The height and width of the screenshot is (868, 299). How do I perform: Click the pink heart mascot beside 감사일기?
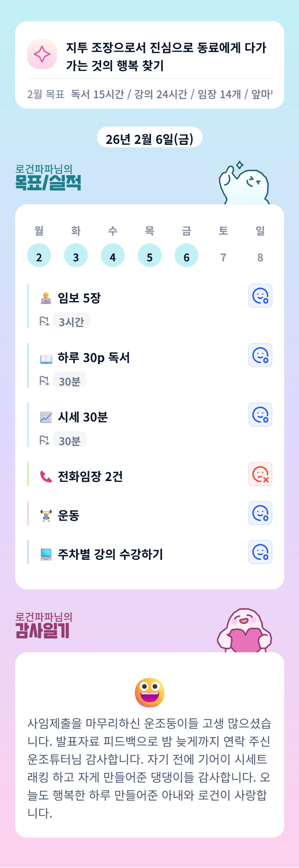point(244,631)
